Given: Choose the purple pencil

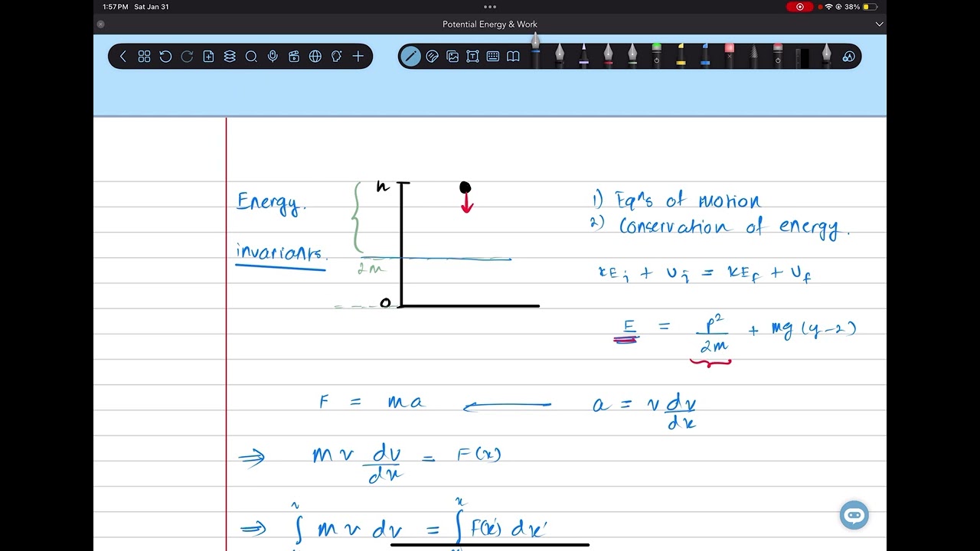Looking at the screenshot, I should pos(583,56).
